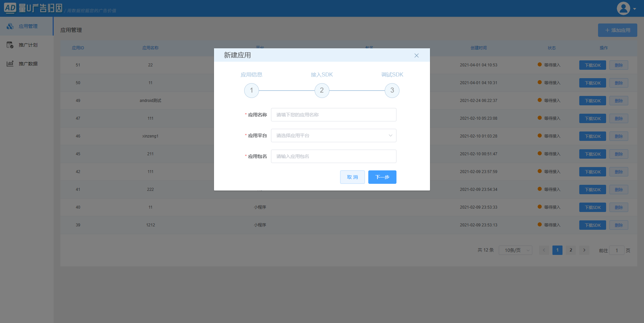Click step 2 circle for 接入SDK
The width and height of the screenshot is (644, 323).
[322, 91]
